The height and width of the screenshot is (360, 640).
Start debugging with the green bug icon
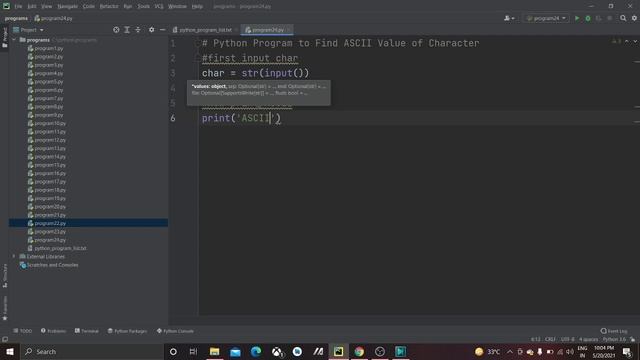[x=588, y=18]
